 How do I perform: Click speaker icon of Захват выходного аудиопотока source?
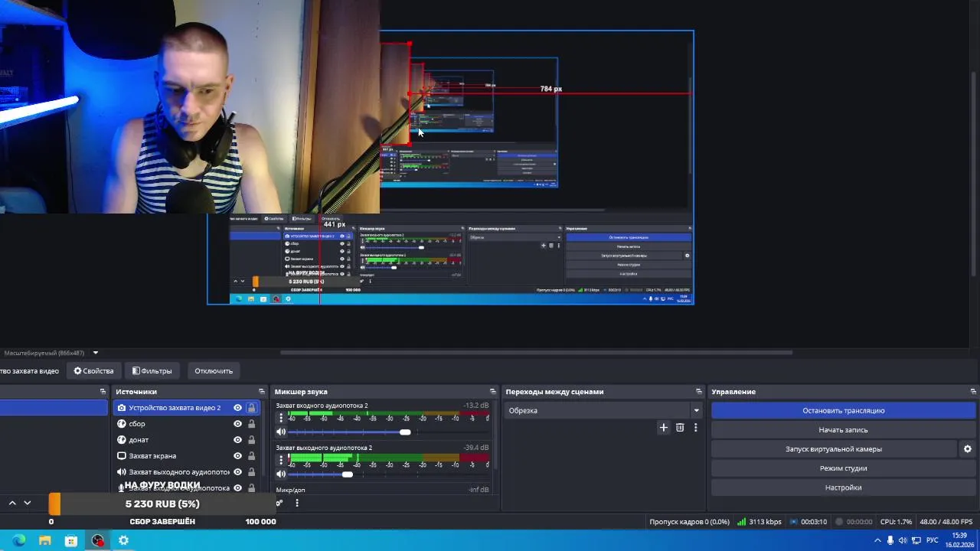(x=121, y=472)
